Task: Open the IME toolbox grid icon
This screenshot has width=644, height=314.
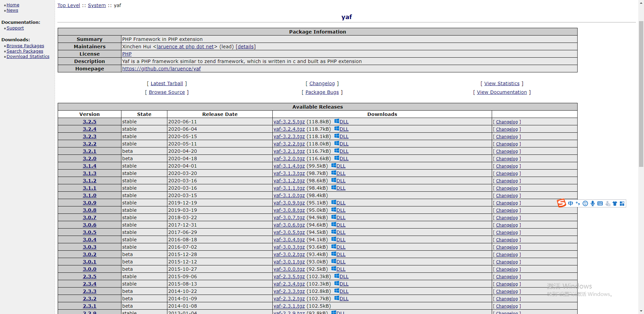Action: click(x=622, y=203)
